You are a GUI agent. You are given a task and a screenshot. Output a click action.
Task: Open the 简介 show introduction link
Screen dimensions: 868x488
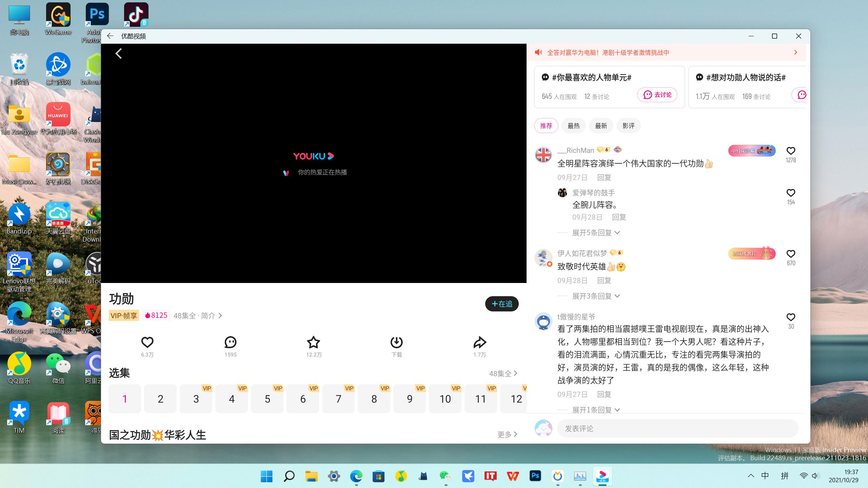[208, 315]
